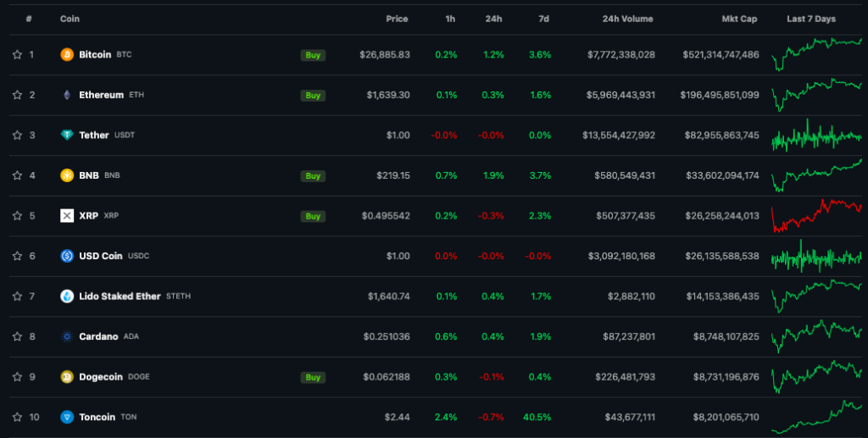Click the Cardano logo icon

coord(67,336)
